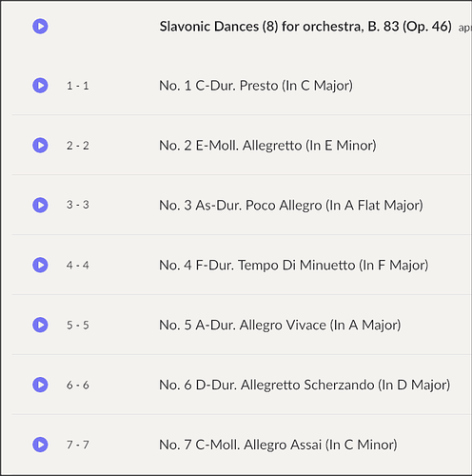
Task: Select No. 2 E-Moll. Allegretto title
Action: 267,146
